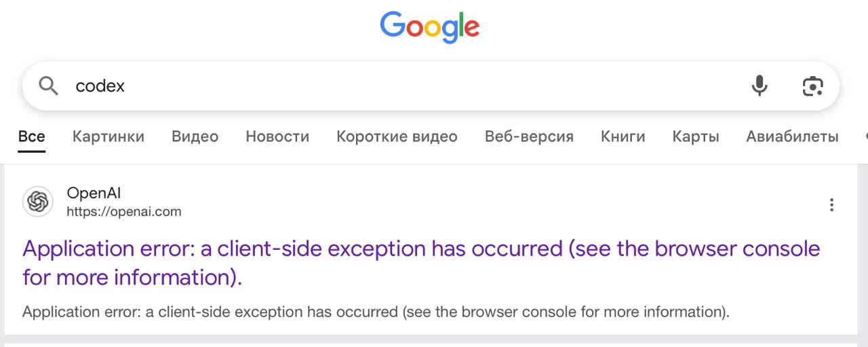
Task: Switch to the "Картинки" tab
Action: (108, 136)
